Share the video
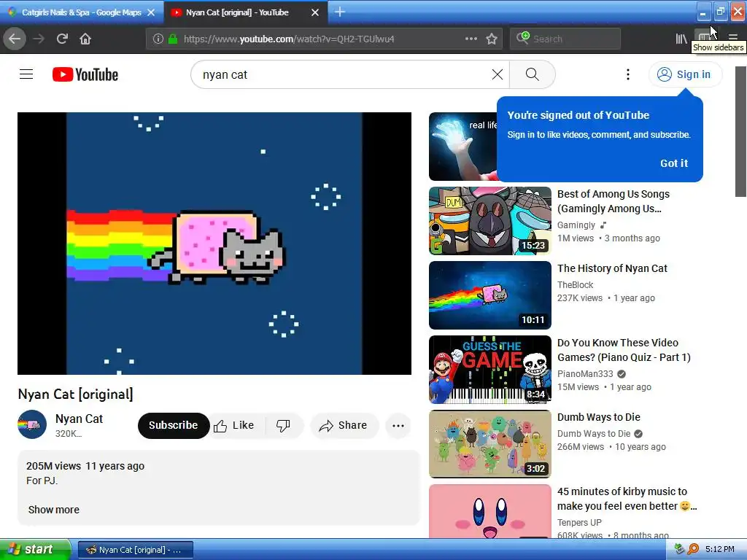This screenshot has height=560, width=747. (x=344, y=425)
